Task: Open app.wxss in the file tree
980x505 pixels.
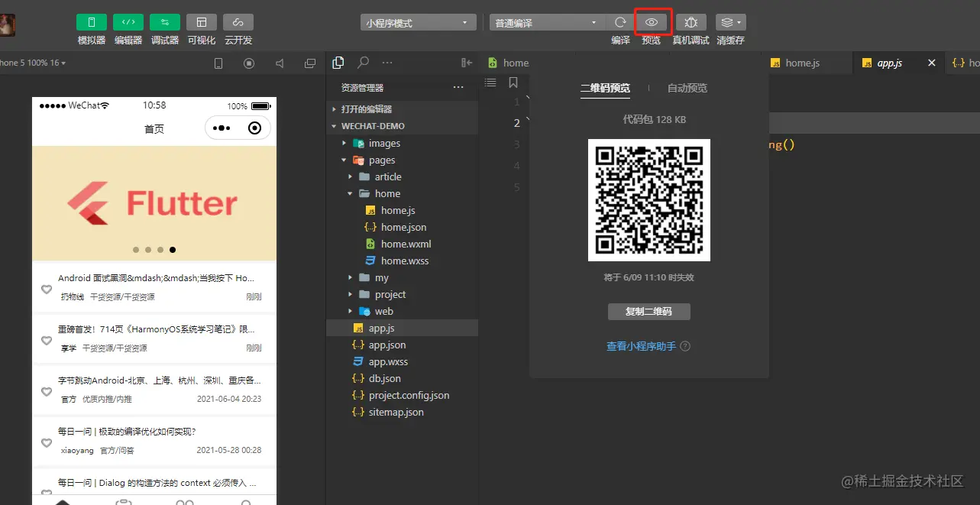Action: [402, 361]
